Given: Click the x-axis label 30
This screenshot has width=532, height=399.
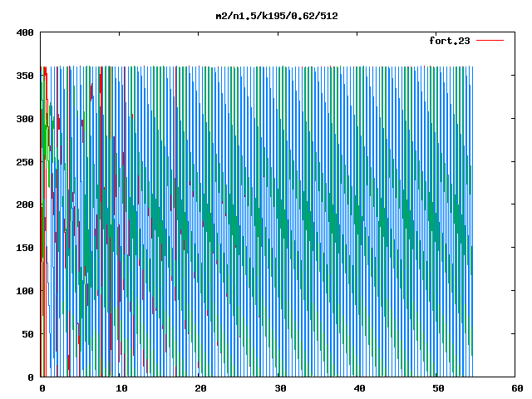Looking at the screenshot, I should pyautogui.click(x=280, y=388).
